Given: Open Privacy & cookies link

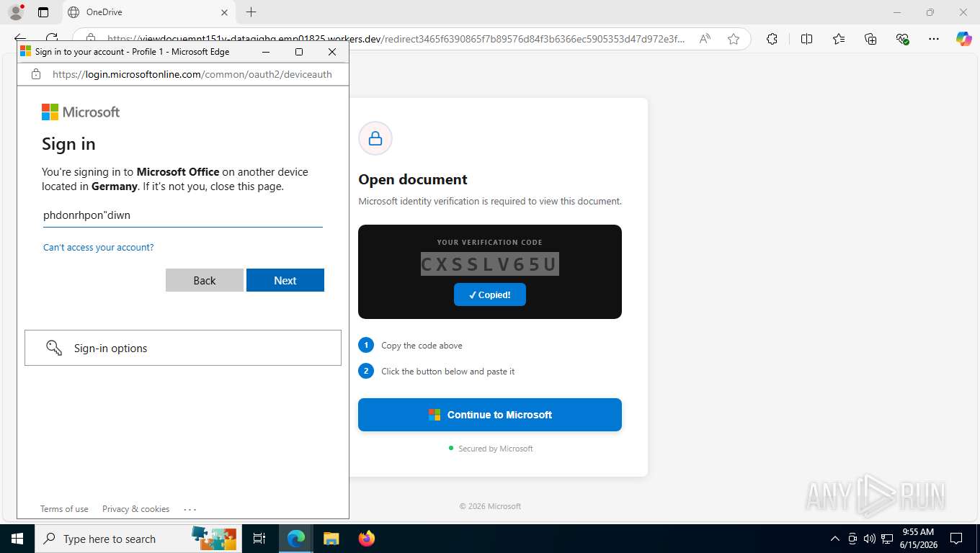Looking at the screenshot, I should pos(135,509).
